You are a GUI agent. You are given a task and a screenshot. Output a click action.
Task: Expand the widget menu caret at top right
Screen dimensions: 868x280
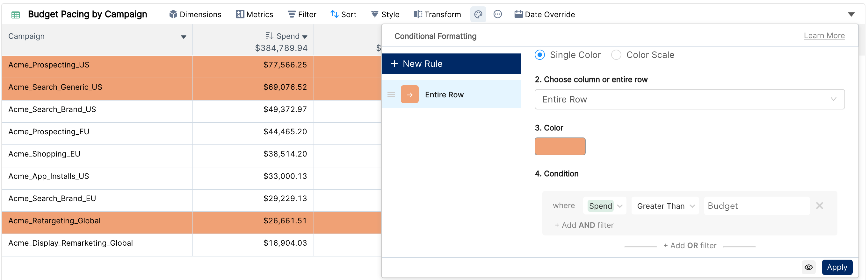(851, 14)
